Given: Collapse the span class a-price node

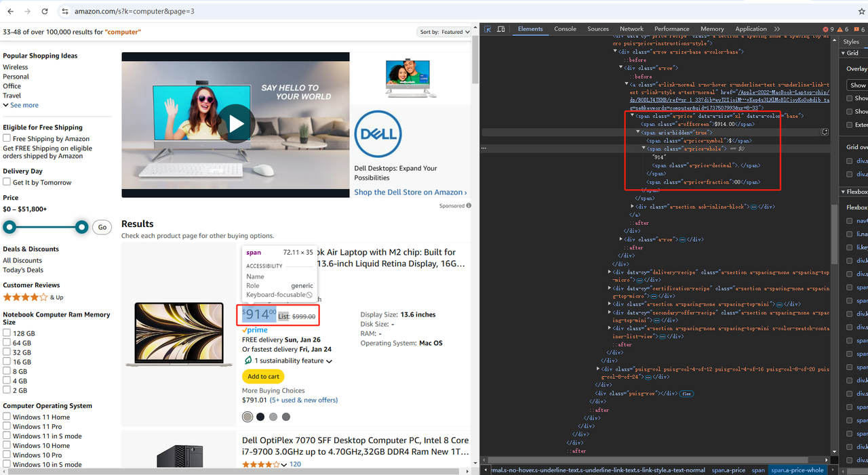Looking at the screenshot, I should click(632, 116).
